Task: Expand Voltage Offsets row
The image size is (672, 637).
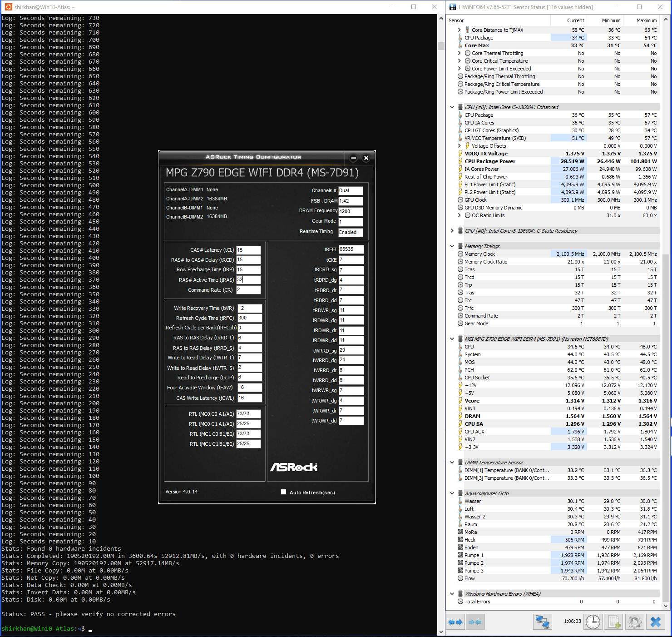Action: 459,146
